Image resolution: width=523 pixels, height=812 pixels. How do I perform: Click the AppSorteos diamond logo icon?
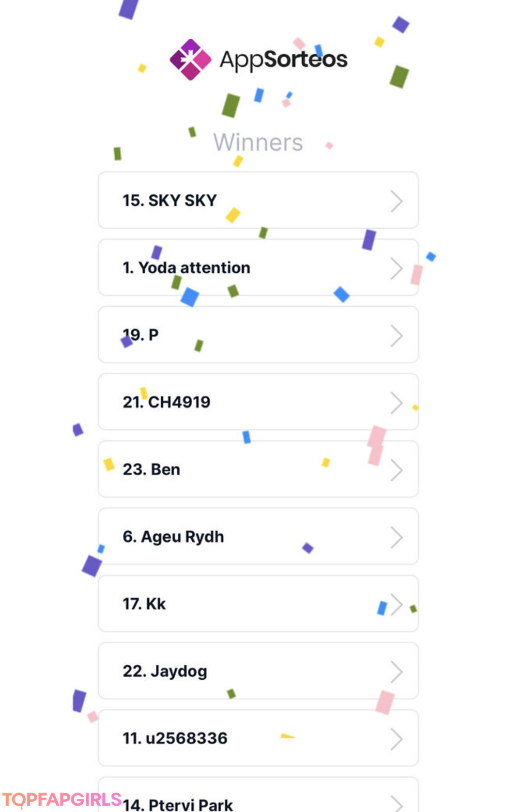click(x=190, y=60)
